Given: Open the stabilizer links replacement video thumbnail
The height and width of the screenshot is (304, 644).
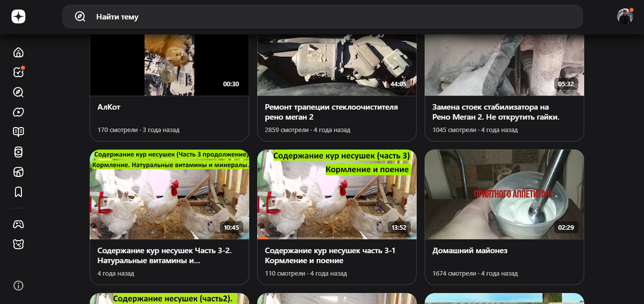Looking at the screenshot, I should [x=504, y=65].
